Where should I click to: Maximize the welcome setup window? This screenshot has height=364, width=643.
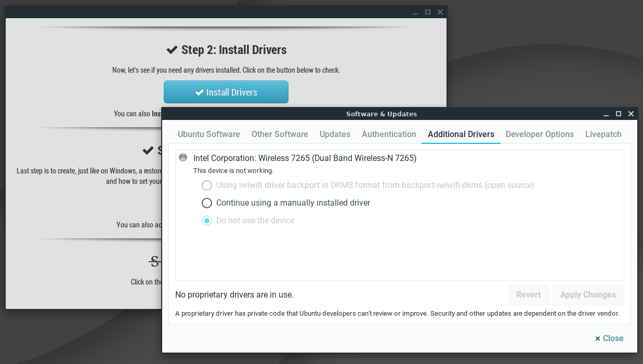[x=428, y=12]
